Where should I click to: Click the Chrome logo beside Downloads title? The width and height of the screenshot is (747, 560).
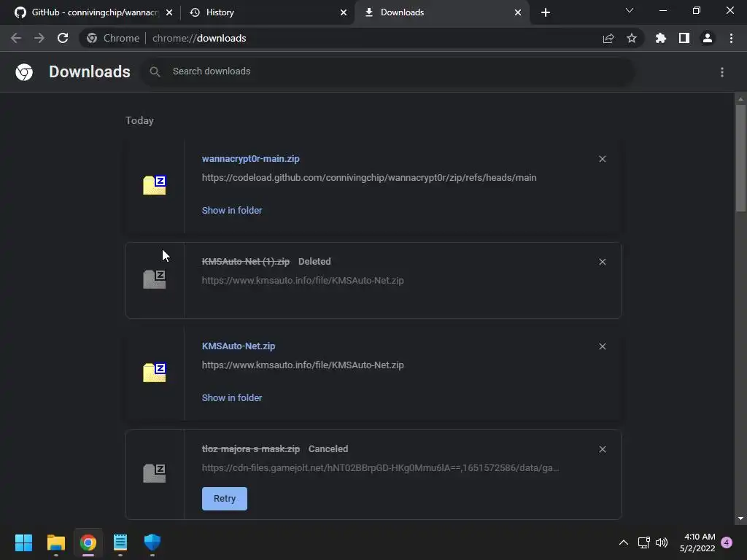(x=24, y=72)
